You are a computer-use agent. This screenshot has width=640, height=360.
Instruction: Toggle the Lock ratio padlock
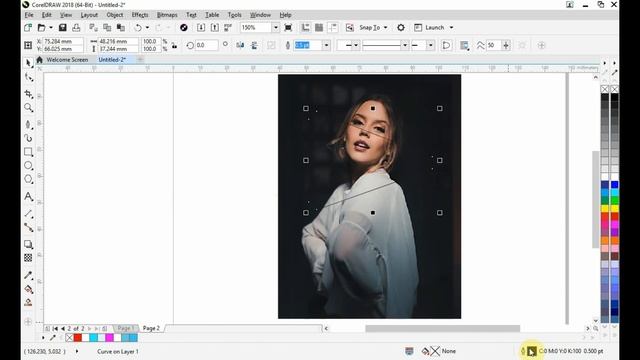click(x=174, y=45)
